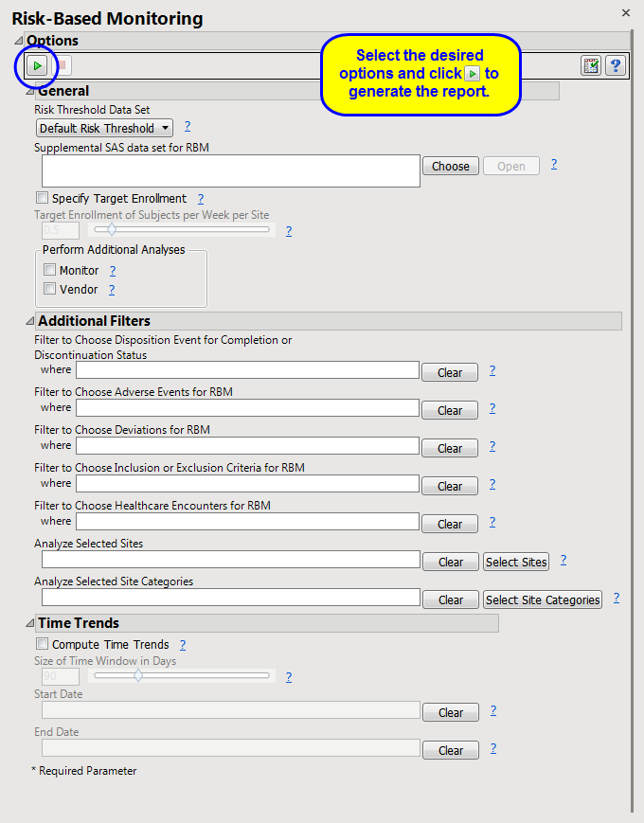Click the Select Site Categories button

pyautogui.click(x=543, y=599)
